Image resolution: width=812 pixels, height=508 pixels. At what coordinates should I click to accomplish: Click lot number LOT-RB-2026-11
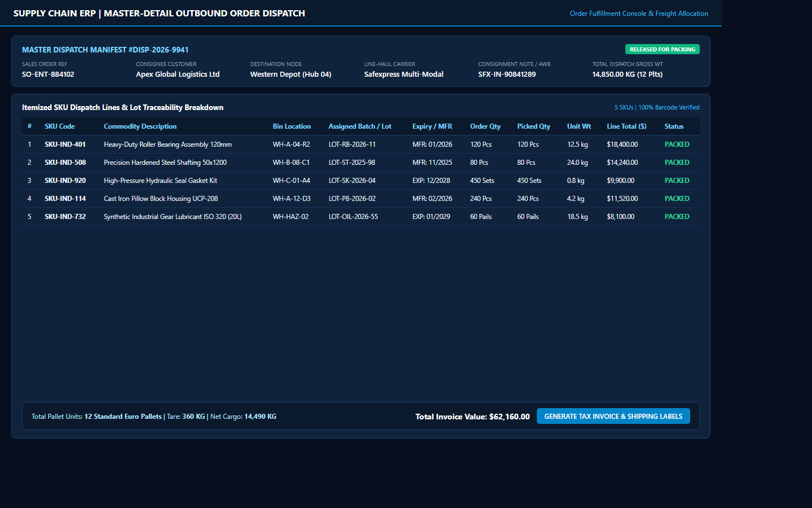(x=352, y=144)
